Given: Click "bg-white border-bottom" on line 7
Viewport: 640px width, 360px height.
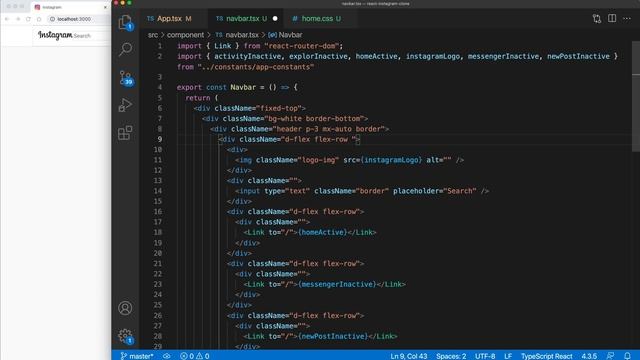Looking at the screenshot, I should click(314, 118).
